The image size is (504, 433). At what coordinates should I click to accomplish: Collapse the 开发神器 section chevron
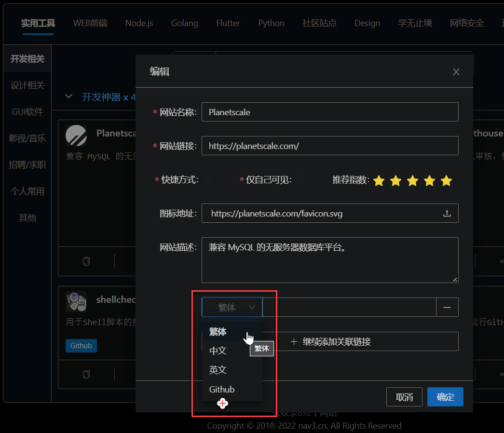pos(68,96)
